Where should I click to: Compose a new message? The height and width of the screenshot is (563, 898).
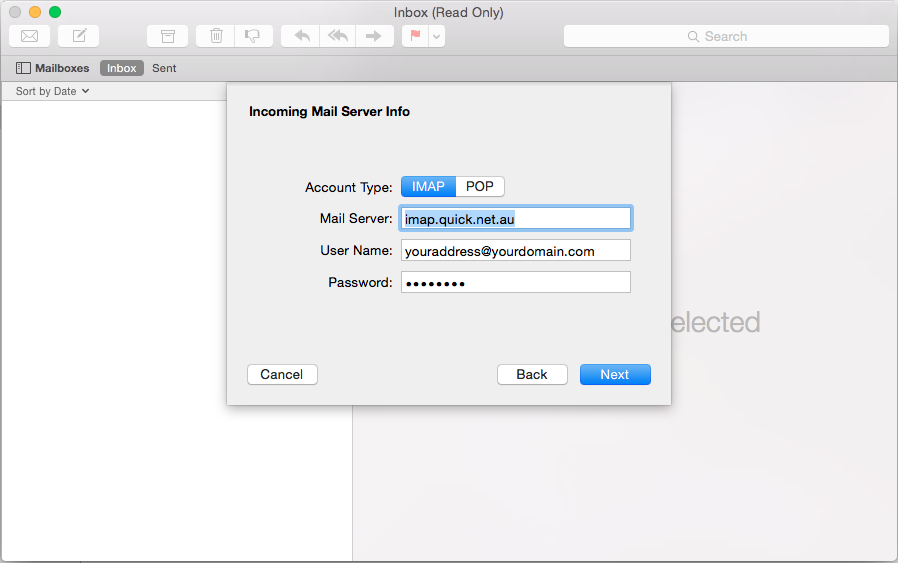78,36
